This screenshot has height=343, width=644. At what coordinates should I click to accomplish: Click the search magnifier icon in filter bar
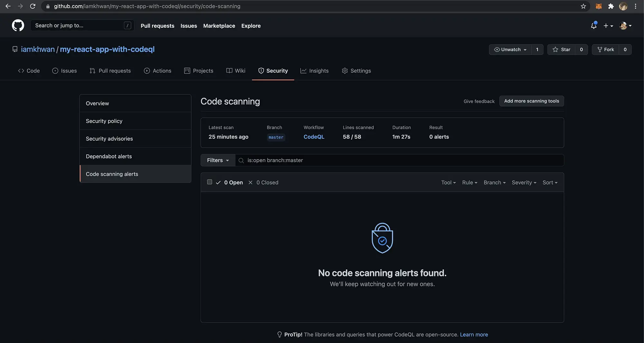(241, 161)
